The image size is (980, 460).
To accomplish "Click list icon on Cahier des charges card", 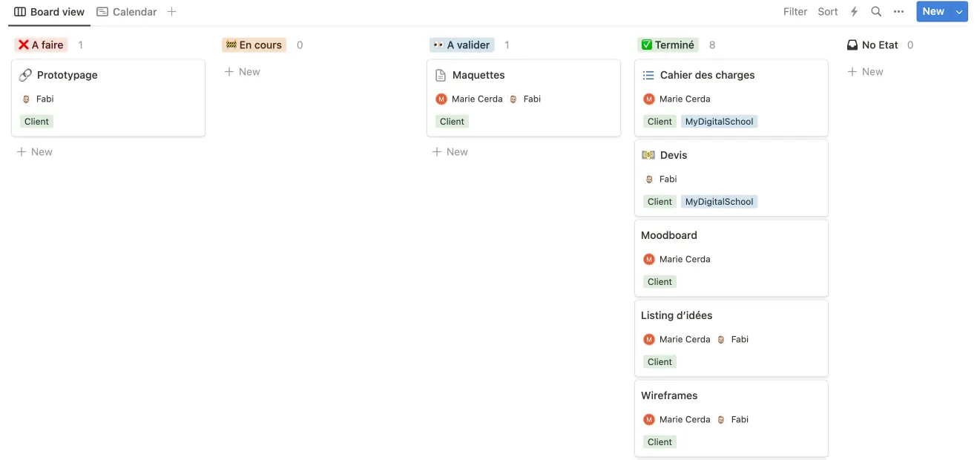I will coord(648,75).
